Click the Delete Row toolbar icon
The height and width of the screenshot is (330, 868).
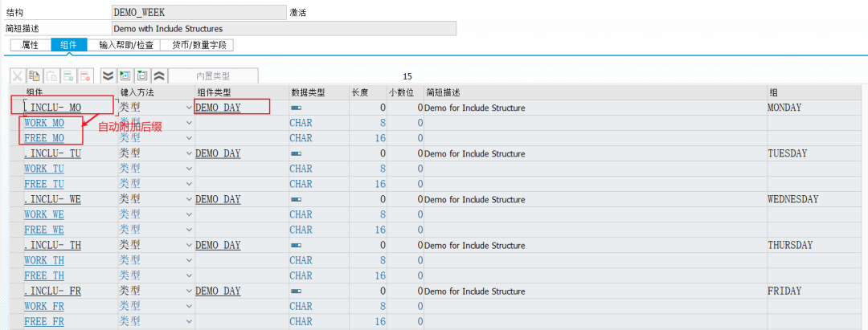[85, 75]
